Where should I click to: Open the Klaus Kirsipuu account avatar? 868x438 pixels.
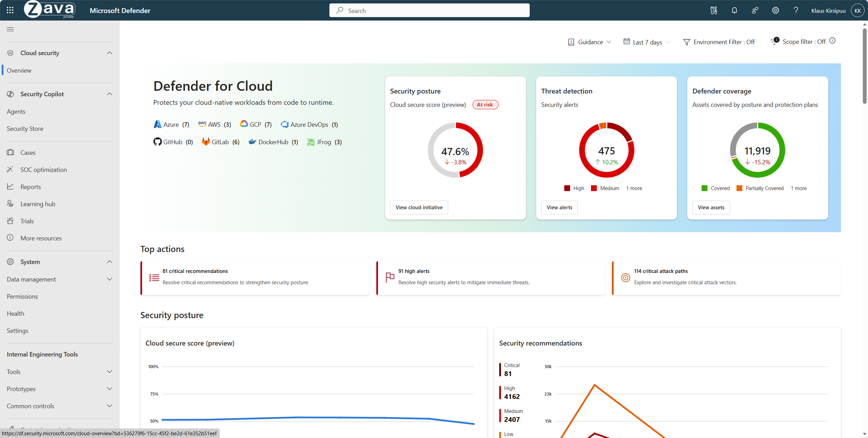tap(858, 11)
